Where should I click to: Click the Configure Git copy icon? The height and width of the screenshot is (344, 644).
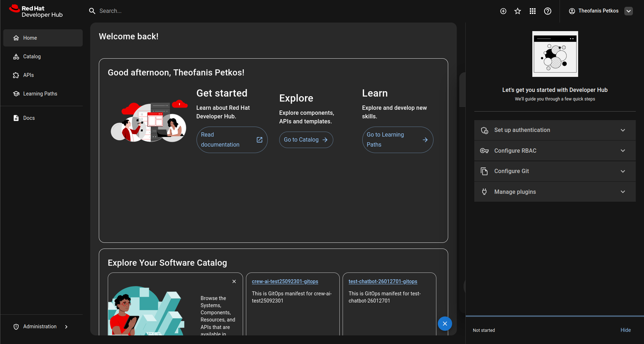(484, 171)
